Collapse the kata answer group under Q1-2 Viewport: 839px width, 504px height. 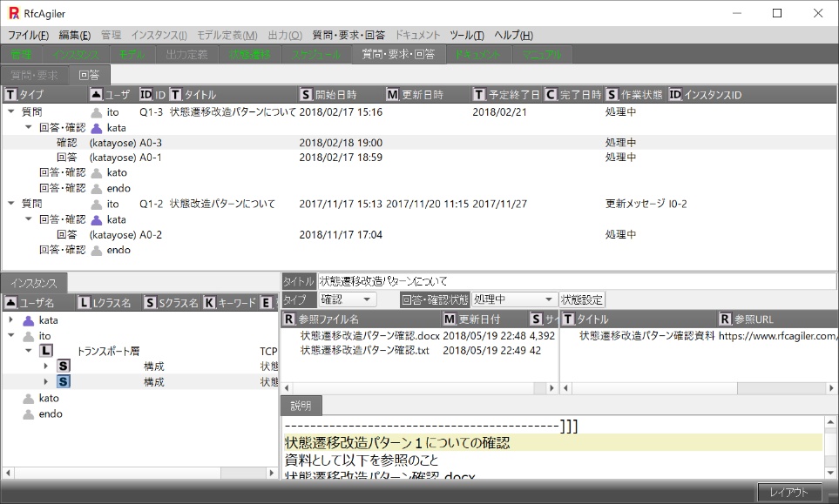coord(29,218)
